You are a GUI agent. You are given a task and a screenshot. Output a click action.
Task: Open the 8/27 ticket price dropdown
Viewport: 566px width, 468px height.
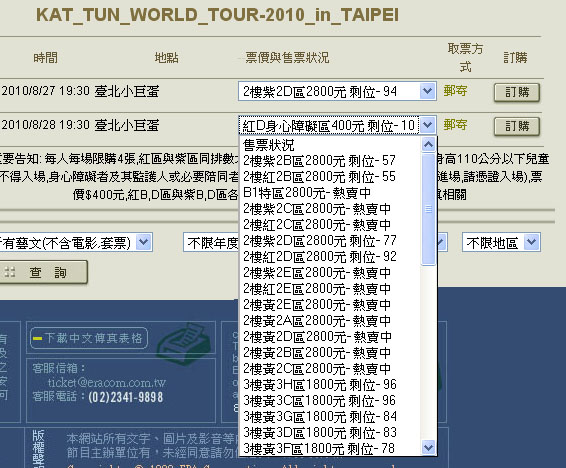click(337, 91)
